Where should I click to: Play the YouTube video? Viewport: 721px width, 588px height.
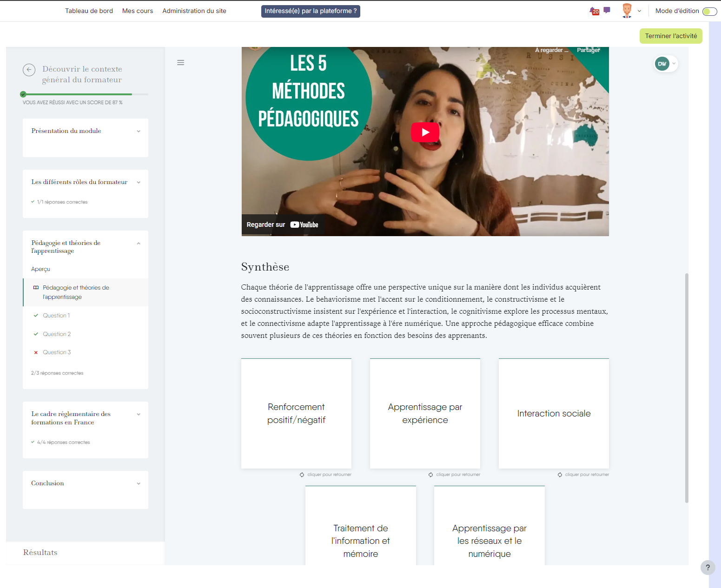(425, 132)
